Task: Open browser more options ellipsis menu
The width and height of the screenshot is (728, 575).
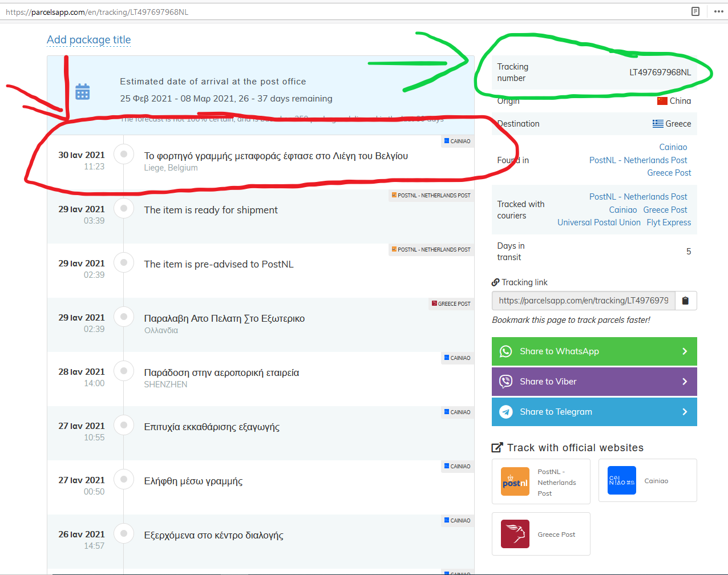Action: click(718, 11)
